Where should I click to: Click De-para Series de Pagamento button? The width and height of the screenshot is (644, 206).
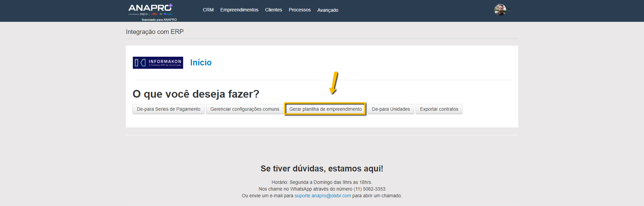(x=168, y=109)
